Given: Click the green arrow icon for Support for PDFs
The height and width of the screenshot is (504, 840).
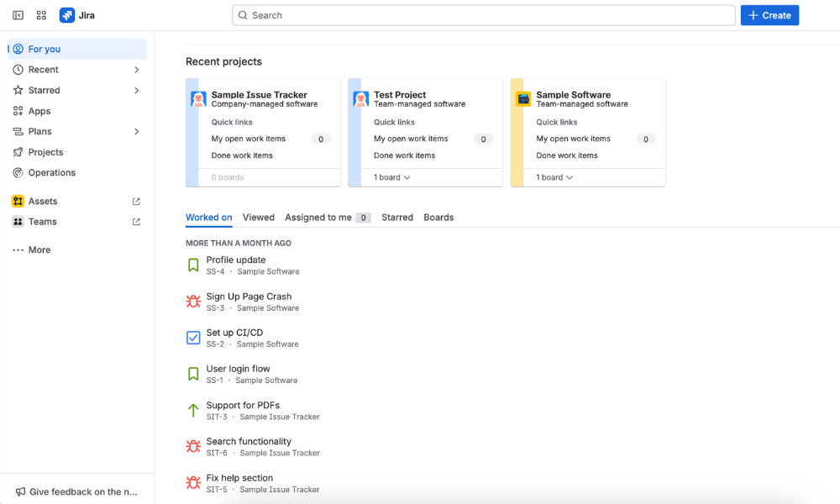Looking at the screenshot, I should pyautogui.click(x=193, y=411).
